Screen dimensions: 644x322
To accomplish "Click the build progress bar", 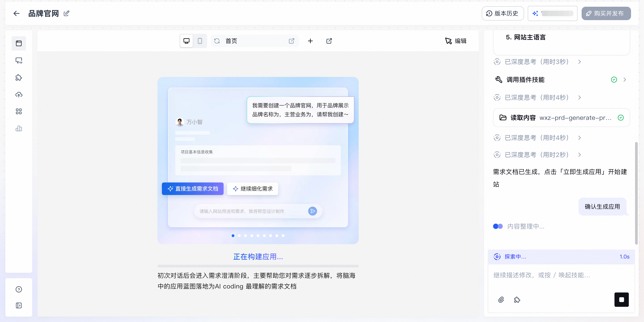I will (258, 266).
